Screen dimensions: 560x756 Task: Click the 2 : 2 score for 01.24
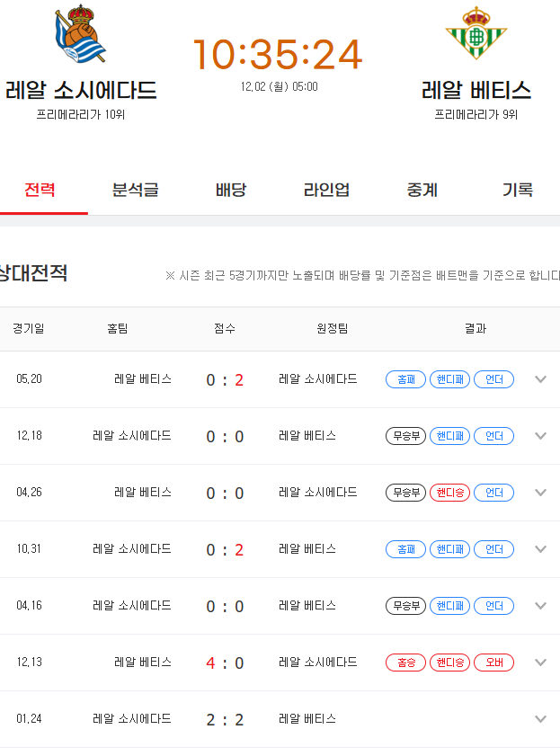click(x=225, y=720)
